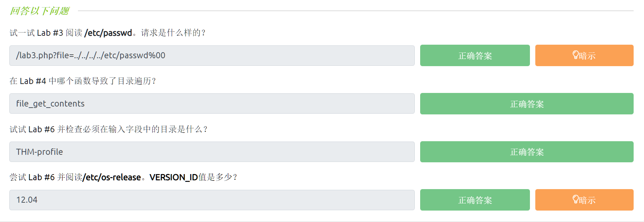Show the 暗示 hint text for Lab #3 question
This screenshot has height=222, width=644.
click(588, 56)
